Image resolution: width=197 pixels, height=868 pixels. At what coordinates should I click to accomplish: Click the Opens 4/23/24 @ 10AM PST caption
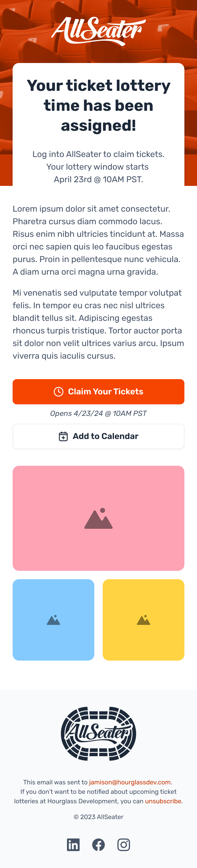click(98, 414)
